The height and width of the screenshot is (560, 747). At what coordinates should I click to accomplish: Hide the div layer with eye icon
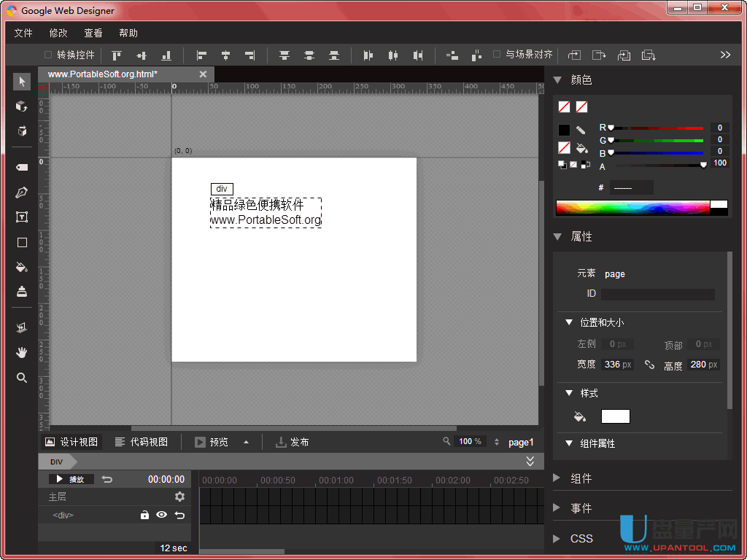point(161,515)
